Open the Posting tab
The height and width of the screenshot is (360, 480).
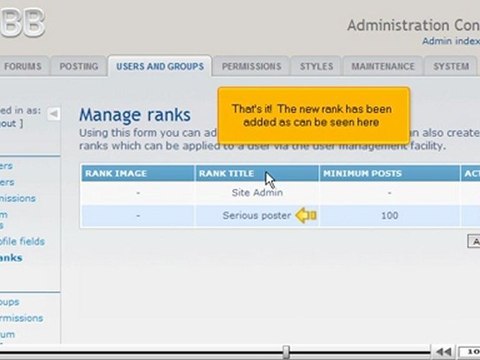point(79,66)
